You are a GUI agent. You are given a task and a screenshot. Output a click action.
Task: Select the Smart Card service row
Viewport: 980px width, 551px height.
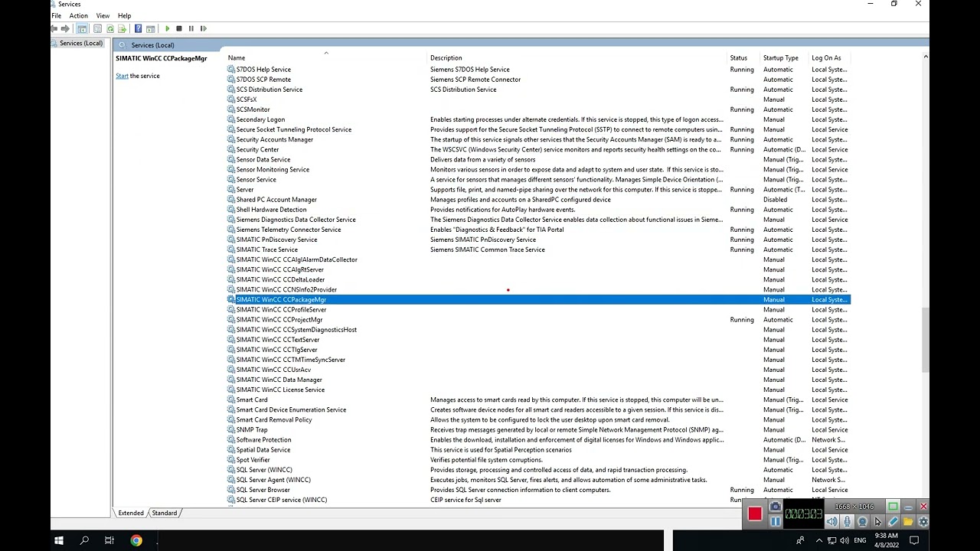click(538, 399)
